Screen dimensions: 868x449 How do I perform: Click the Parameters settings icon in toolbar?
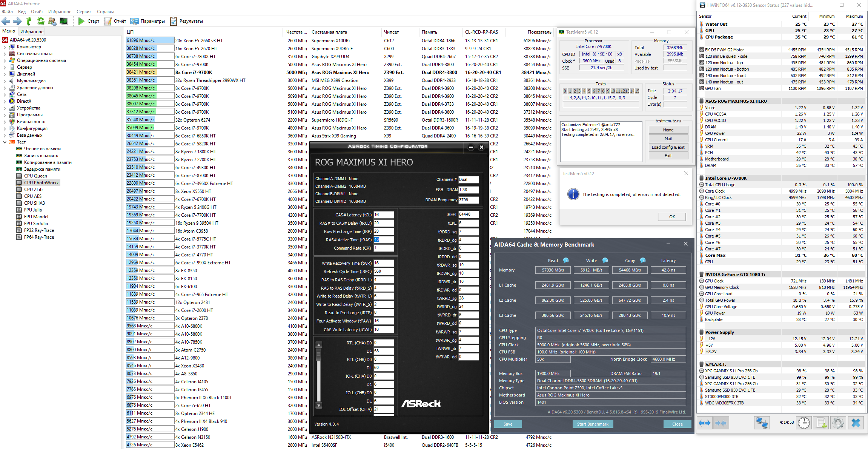pos(135,21)
